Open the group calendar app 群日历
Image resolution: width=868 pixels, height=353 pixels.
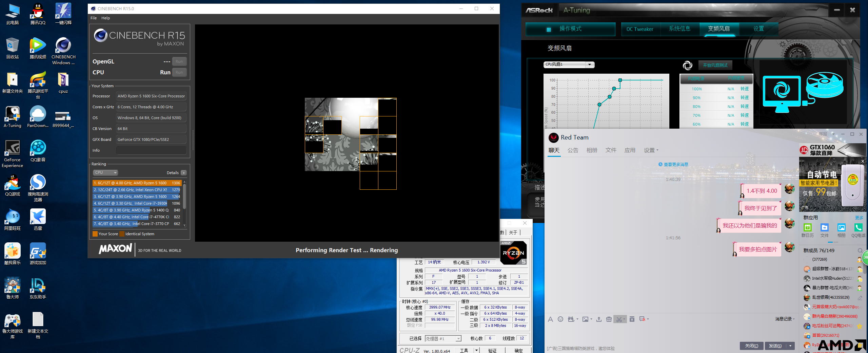(807, 230)
